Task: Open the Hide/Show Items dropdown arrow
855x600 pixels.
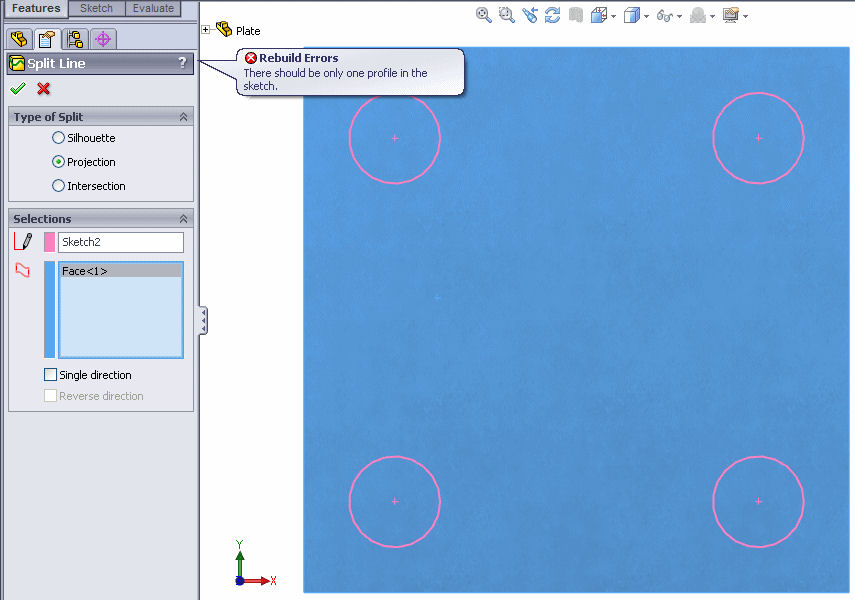Action: pos(679,16)
